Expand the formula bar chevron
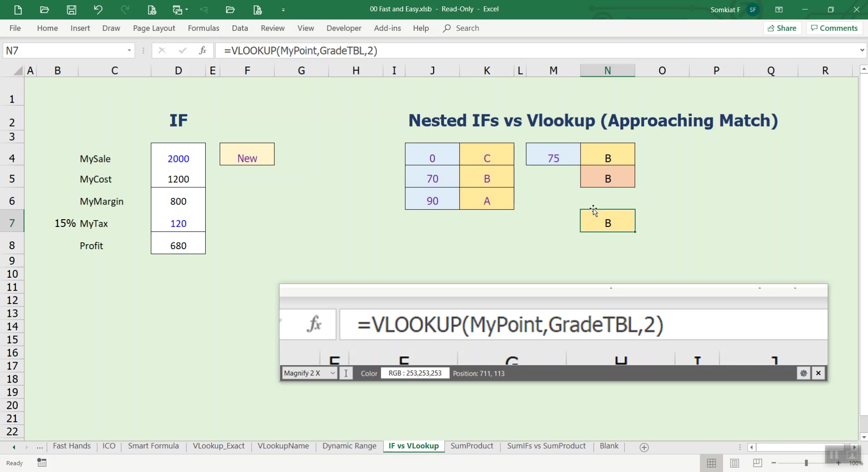 [x=862, y=50]
